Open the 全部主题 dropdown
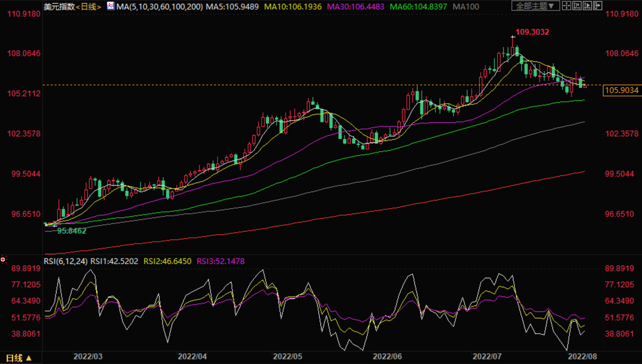The height and width of the screenshot is (364, 642). pos(536,6)
